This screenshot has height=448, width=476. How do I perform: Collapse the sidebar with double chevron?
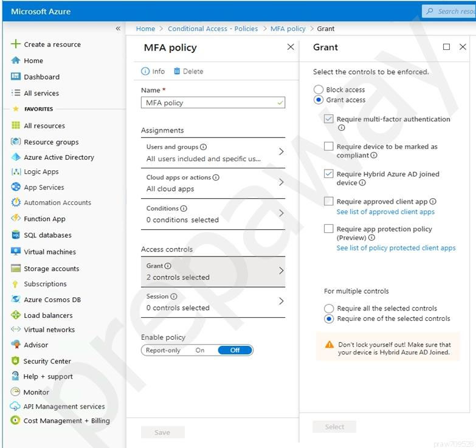pyautogui.click(x=118, y=29)
